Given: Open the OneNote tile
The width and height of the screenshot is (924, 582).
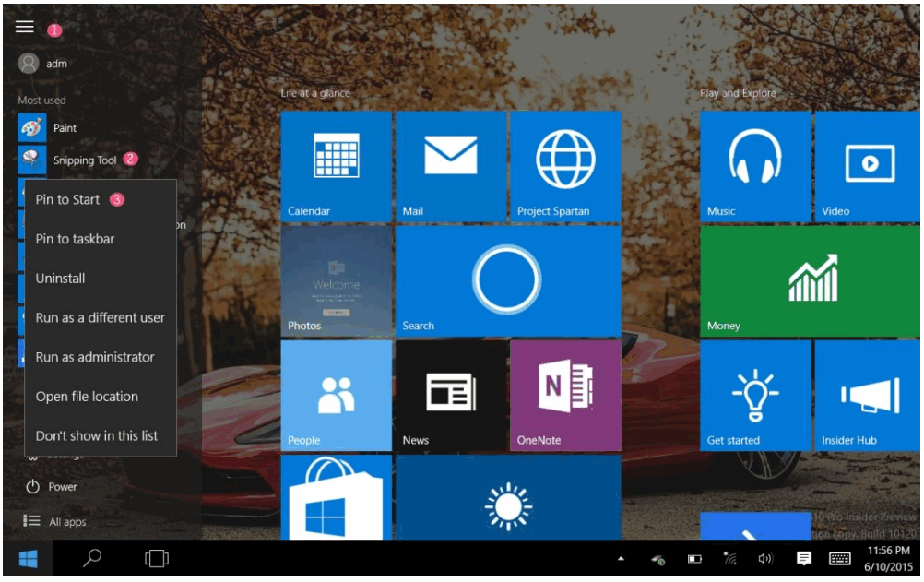Looking at the screenshot, I should tap(565, 395).
